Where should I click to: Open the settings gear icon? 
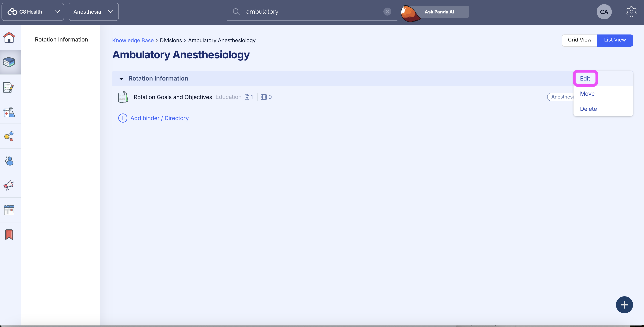[x=631, y=12]
